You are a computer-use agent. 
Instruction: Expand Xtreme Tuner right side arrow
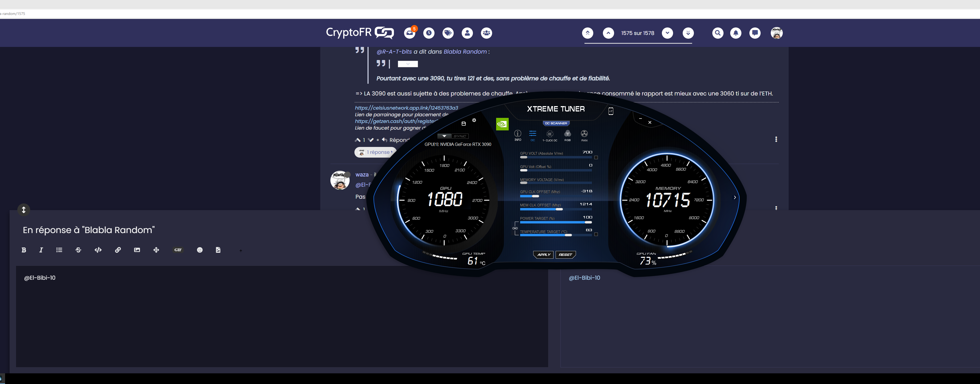click(735, 197)
